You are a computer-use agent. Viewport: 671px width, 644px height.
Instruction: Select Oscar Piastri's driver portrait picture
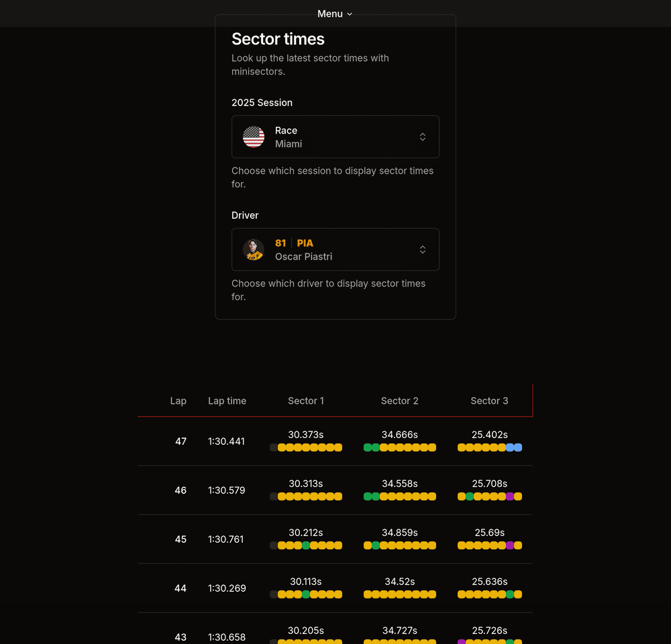pyautogui.click(x=254, y=250)
